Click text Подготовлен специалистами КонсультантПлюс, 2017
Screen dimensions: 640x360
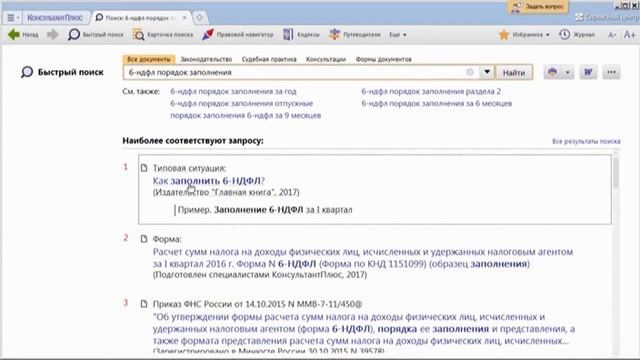coord(260,275)
